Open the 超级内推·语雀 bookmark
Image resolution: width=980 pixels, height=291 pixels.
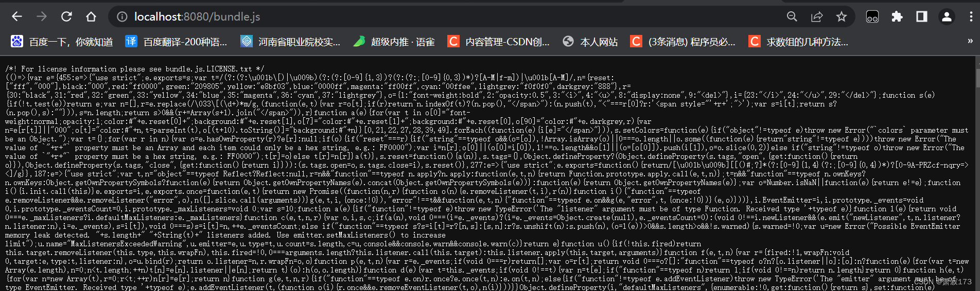pyautogui.click(x=395, y=42)
